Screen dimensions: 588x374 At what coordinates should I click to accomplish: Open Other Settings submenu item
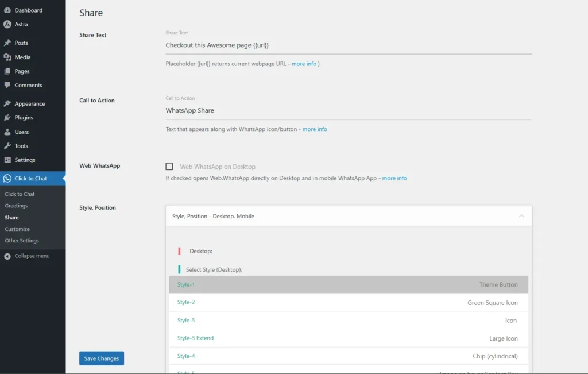[x=22, y=241]
